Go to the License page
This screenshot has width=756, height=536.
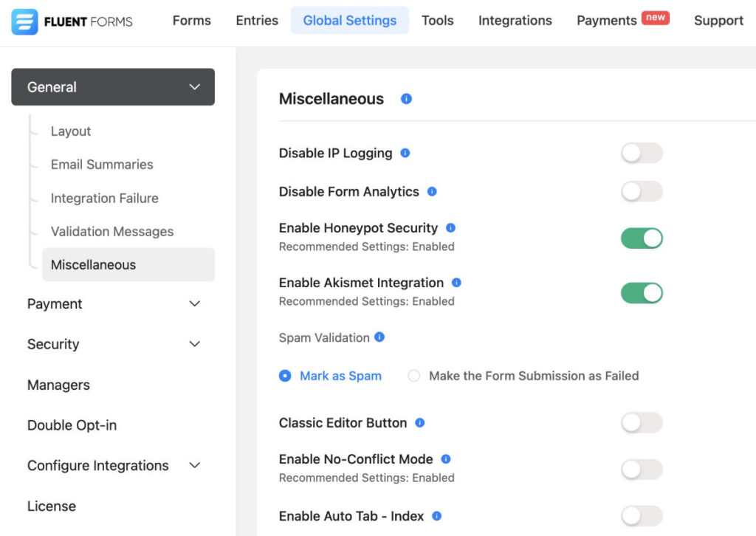(x=51, y=506)
